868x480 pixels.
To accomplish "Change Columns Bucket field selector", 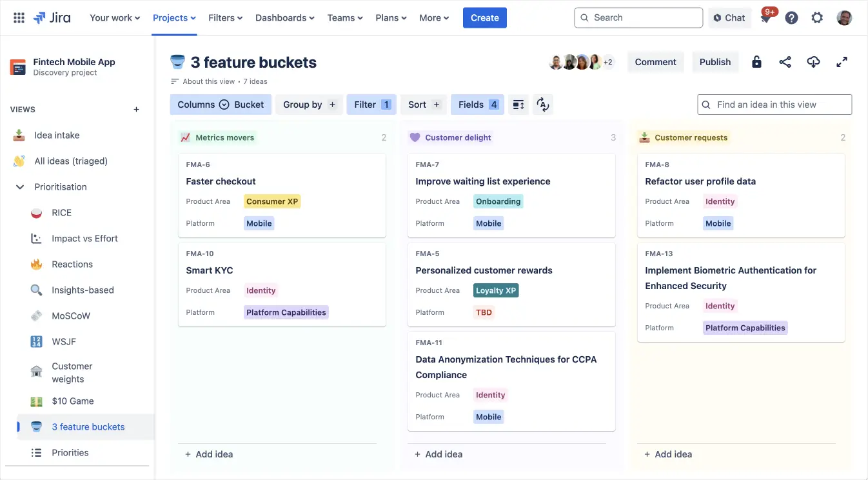I will (221, 105).
